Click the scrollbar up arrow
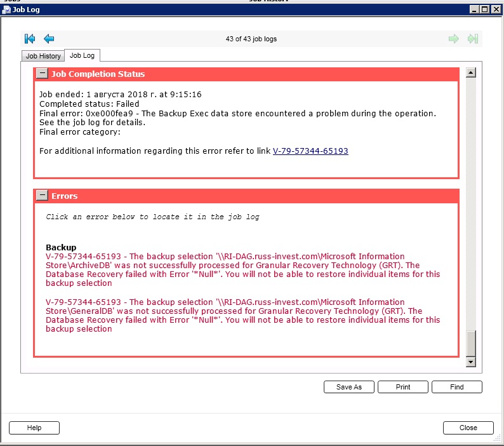The height and width of the screenshot is (446, 504). point(470,72)
